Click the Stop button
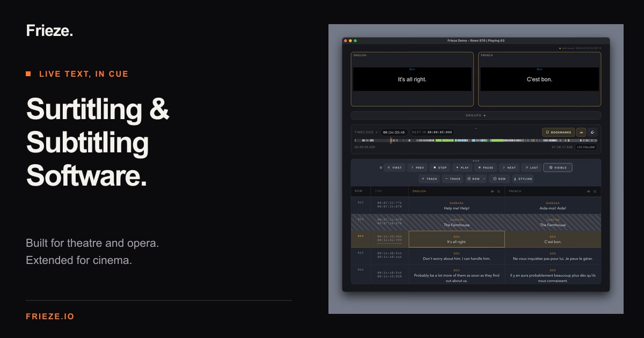Screen dimensions: 644x338 tap(440, 167)
